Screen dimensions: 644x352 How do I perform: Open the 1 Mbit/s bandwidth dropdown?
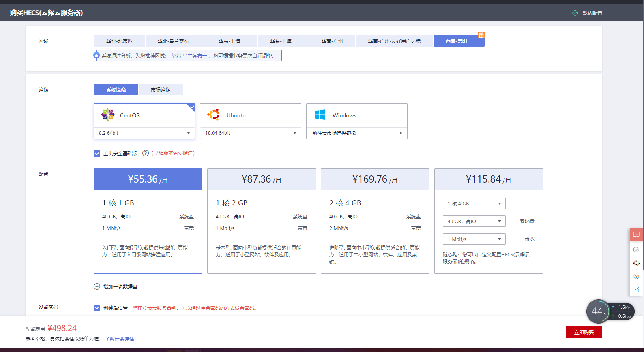474,239
